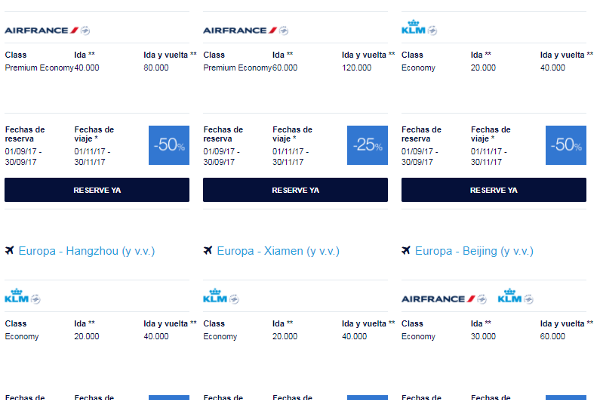This screenshot has height=400, width=600.
Task: Click the KLM logo in the Beijing card
Action: click(510, 296)
